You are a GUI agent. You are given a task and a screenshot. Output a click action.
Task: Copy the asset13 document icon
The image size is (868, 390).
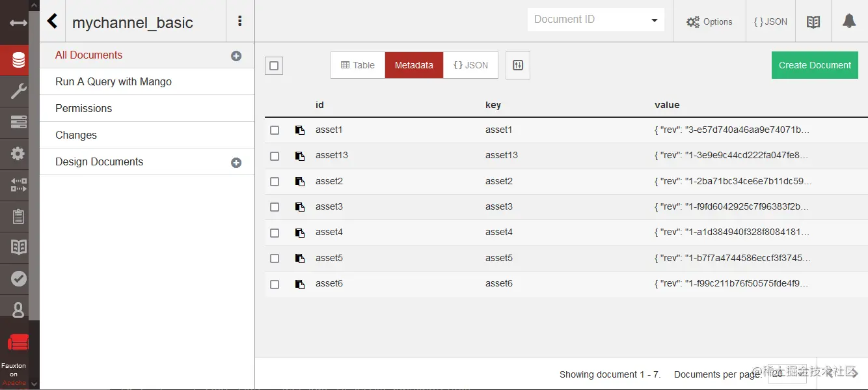pyautogui.click(x=300, y=156)
